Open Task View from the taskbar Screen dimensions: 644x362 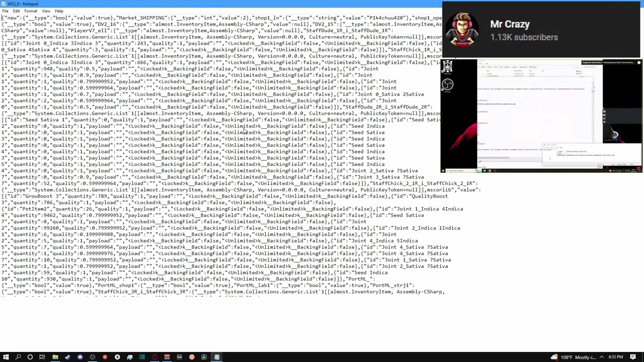[42, 357]
